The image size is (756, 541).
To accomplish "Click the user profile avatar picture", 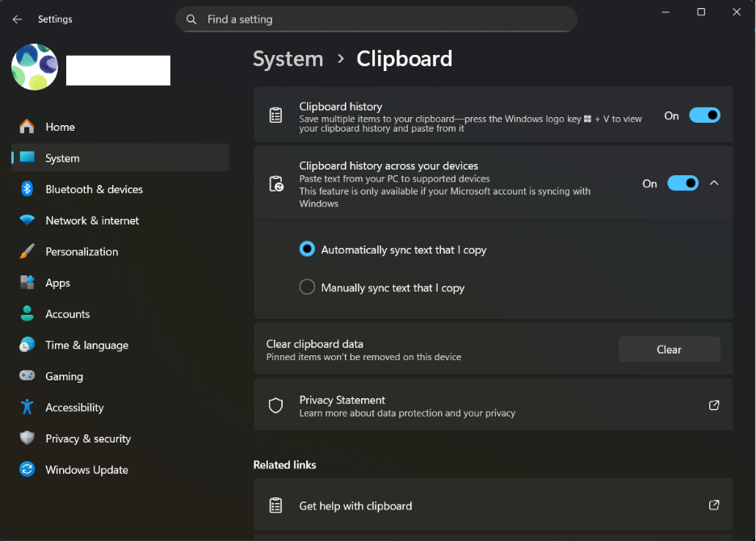I will pyautogui.click(x=35, y=67).
